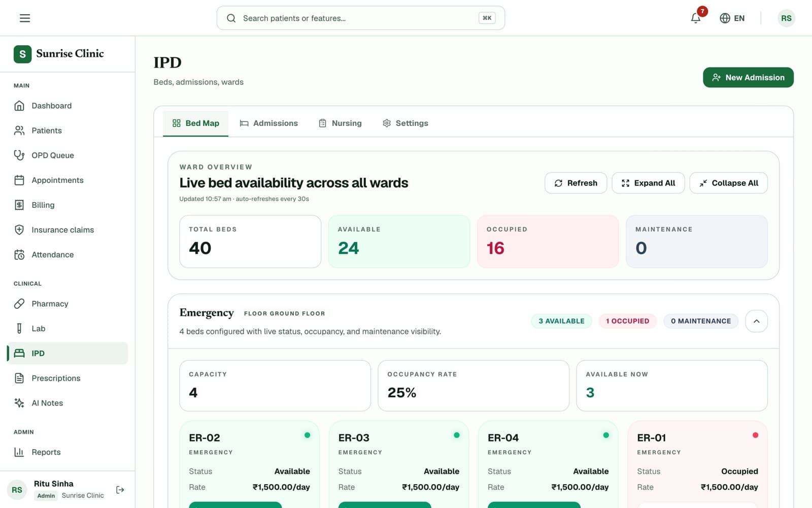Switch to the Nursing tab
This screenshot has height=508, width=812.
click(x=340, y=123)
